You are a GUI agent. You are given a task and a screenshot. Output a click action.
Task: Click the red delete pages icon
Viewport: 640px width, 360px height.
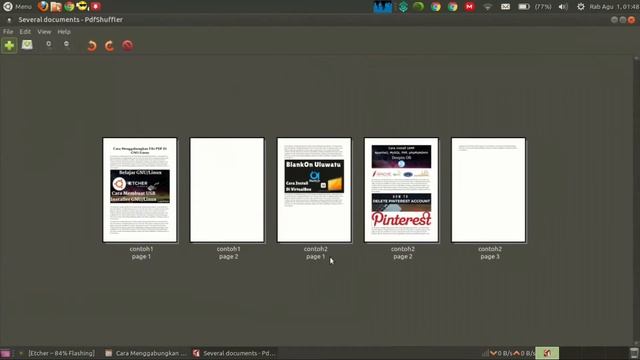click(127, 45)
